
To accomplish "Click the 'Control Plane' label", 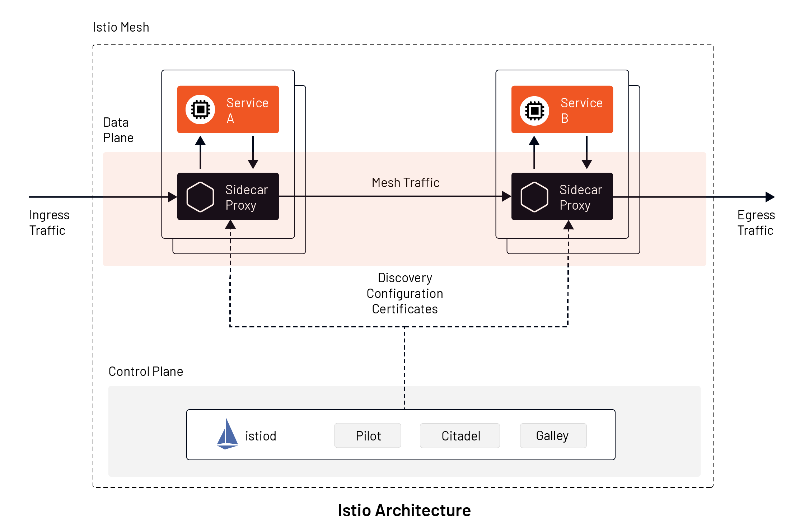I will pos(146,372).
